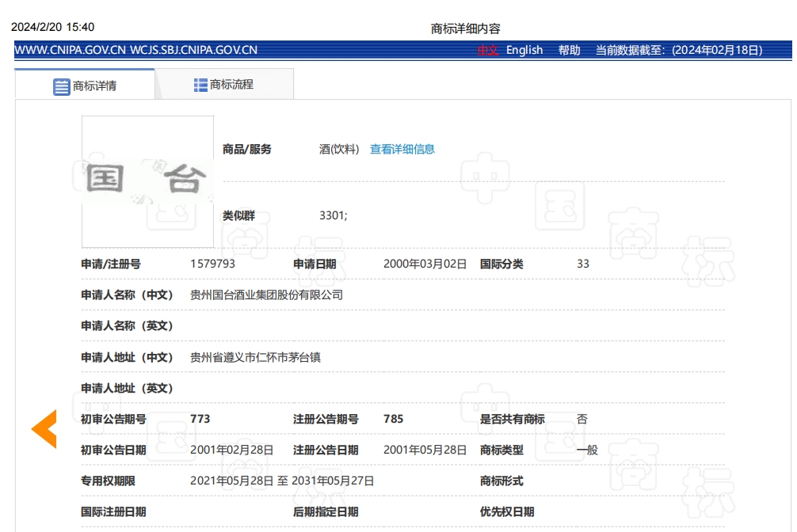Viewport: 797px width, 532px height.
Task: Click the 注册公告期号 value 785
Action: (x=393, y=419)
